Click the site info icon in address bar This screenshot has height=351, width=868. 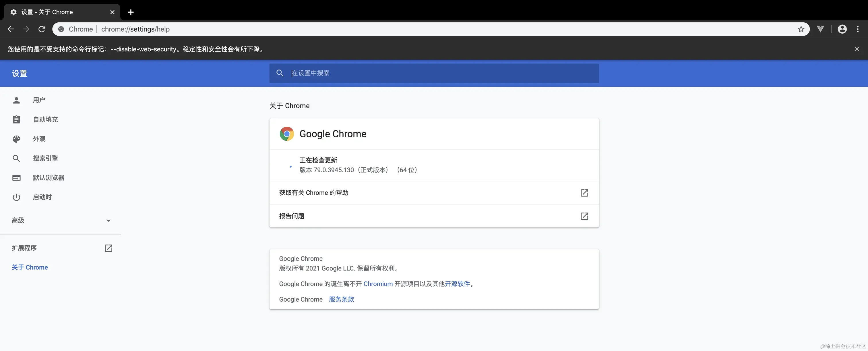pos(61,29)
